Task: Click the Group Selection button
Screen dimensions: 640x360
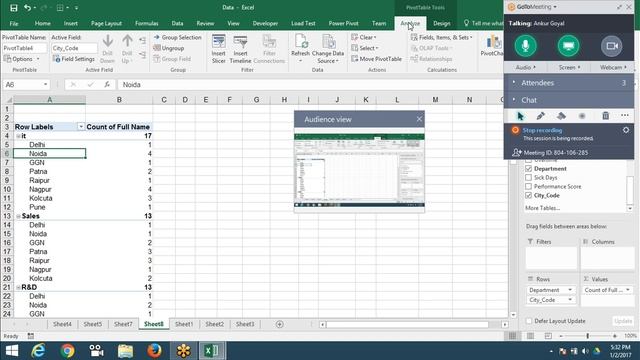Action: [x=177, y=37]
